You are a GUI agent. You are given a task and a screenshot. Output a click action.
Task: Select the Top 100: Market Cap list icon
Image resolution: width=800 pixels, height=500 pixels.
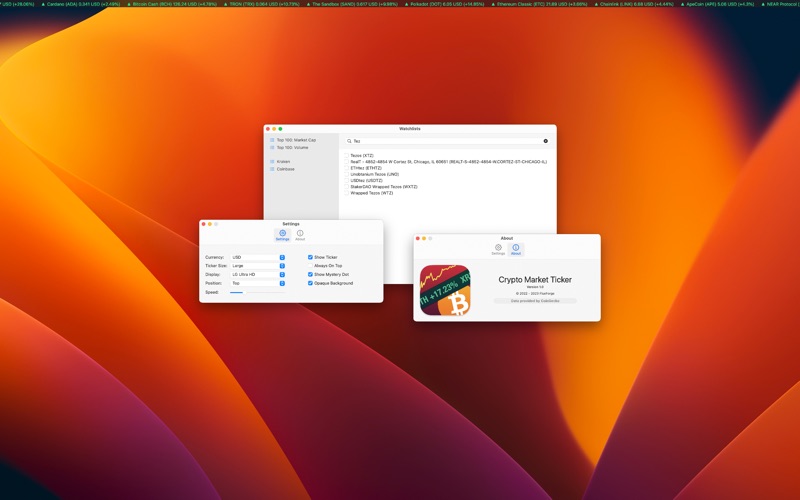[x=271, y=140]
